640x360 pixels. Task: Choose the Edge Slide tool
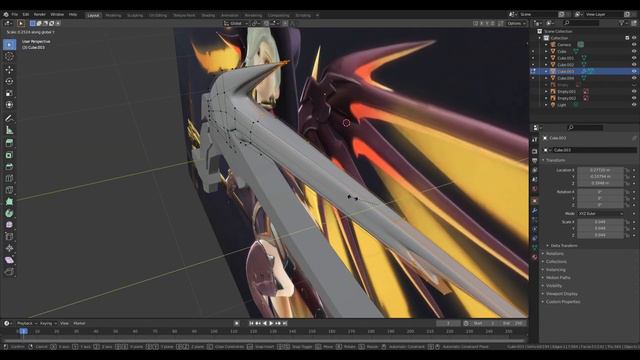(x=9, y=236)
